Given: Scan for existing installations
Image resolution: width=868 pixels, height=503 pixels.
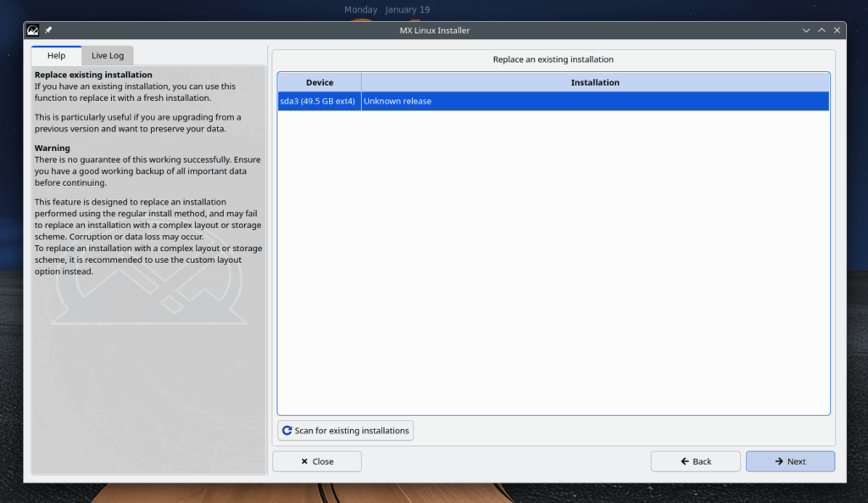Looking at the screenshot, I should click(x=346, y=430).
